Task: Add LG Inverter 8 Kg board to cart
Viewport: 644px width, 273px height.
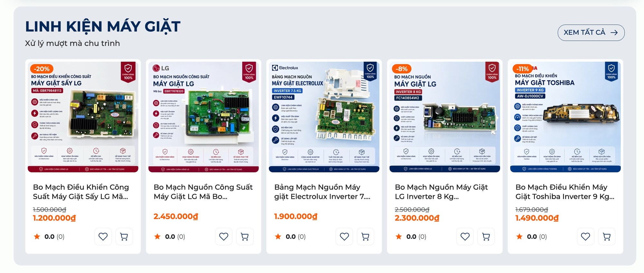Action: [x=486, y=237]
